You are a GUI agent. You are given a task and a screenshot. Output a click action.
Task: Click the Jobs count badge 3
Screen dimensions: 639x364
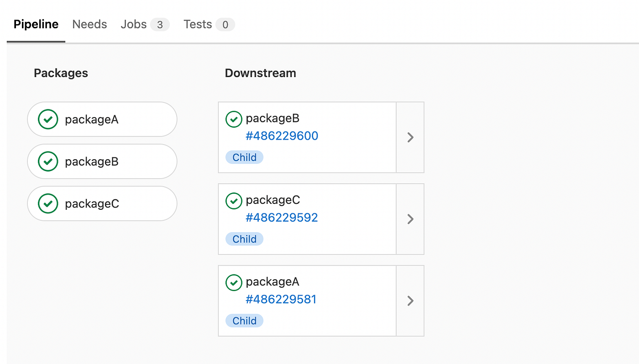[160, 25]
